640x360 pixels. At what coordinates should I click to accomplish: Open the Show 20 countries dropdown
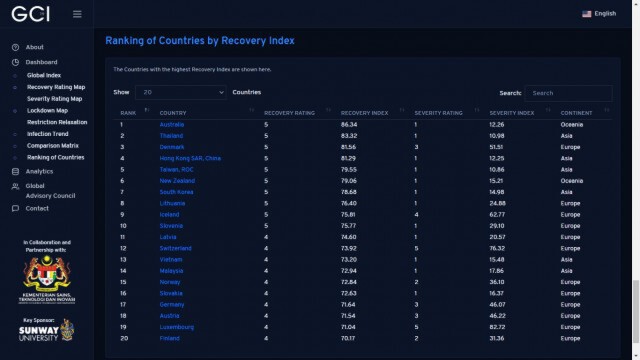(x=181, y=93)
